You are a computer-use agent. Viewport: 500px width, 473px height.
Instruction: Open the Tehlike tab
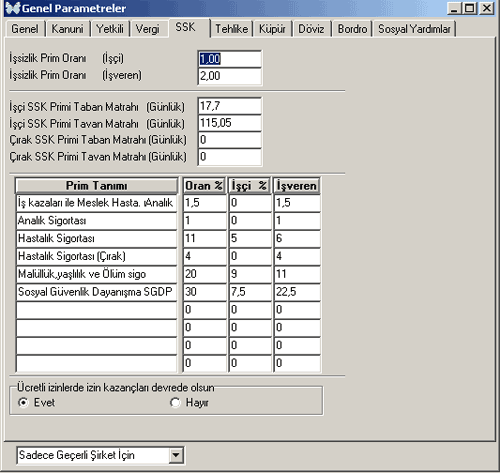pos(232,29)
